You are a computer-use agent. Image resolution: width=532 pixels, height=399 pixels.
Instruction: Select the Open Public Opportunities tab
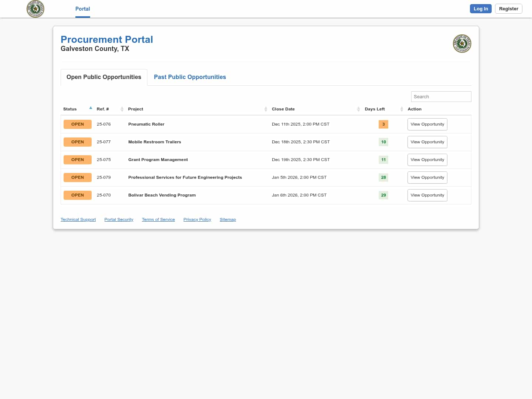click(x=104, y=77)
